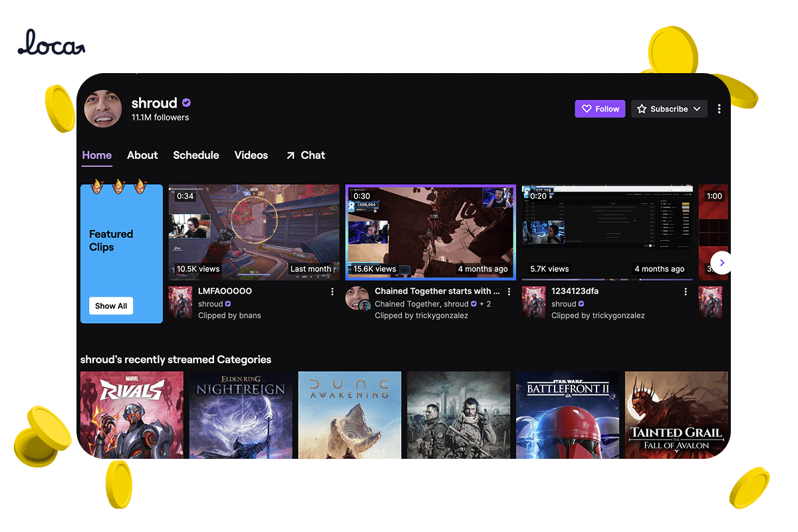The image size is (798, 532).
Task: Open the Elden Ring Nightreign category
Action: pyautogui.click(x=241, y=415)
